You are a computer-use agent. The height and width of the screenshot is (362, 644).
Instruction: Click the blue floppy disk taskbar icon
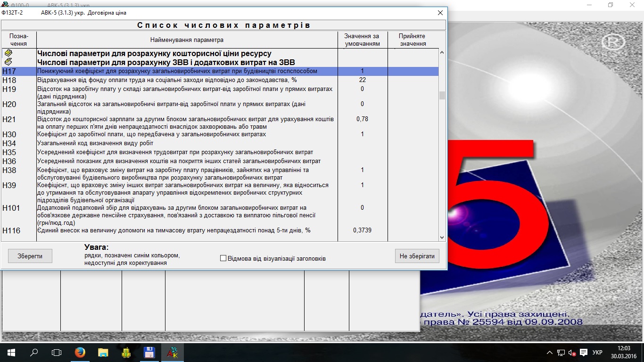149,352
